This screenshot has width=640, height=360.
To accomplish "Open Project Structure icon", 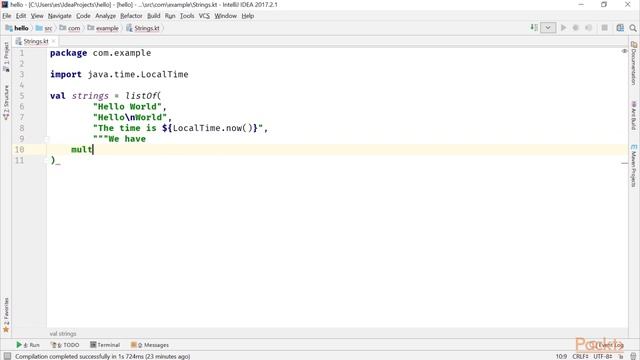I will 620,28.
